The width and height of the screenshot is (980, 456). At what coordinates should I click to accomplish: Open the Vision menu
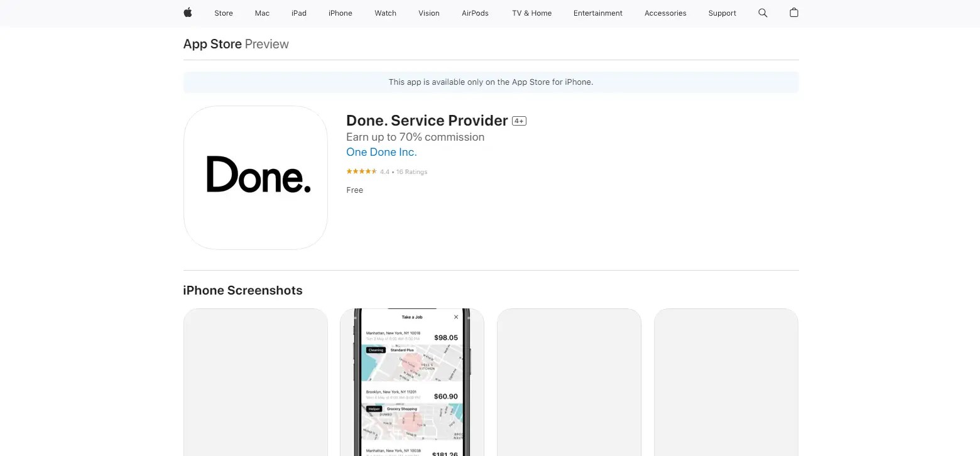429,13
